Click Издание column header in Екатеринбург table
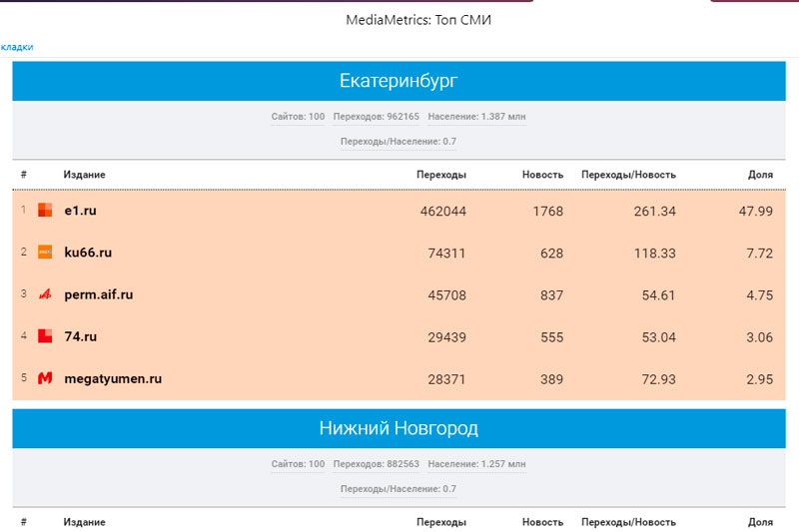The image size is (799, 532). pyautogui.click(x=84, y=175)
